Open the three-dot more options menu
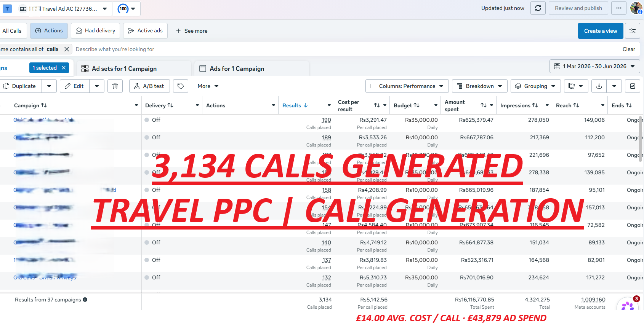This screenshot has width=644, height=330. click(x=618, y=8)
